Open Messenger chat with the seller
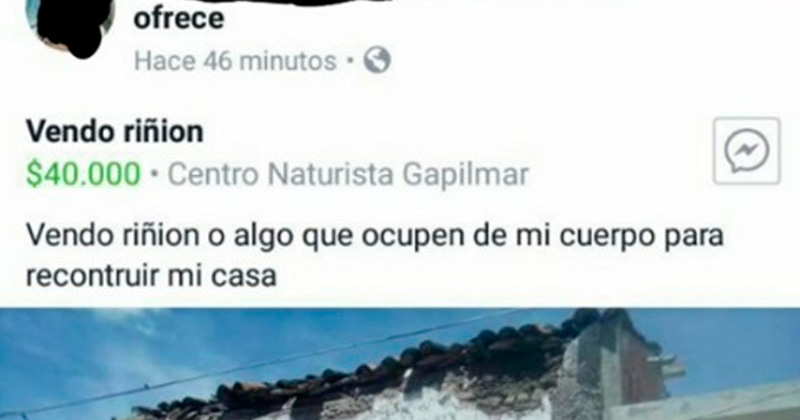 746,151
